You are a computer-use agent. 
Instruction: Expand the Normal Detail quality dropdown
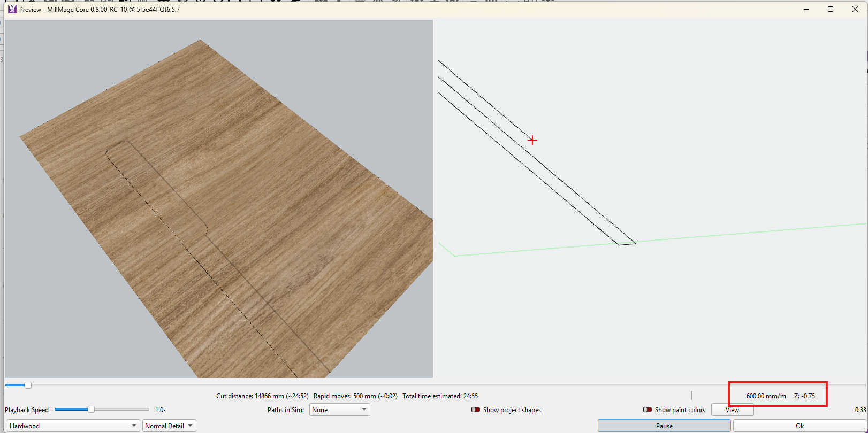[169, 426]
